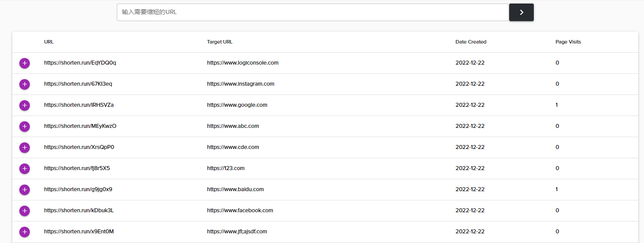Click the date 2022-12-22 in logiconsole.com row

[x=470, y=63]
